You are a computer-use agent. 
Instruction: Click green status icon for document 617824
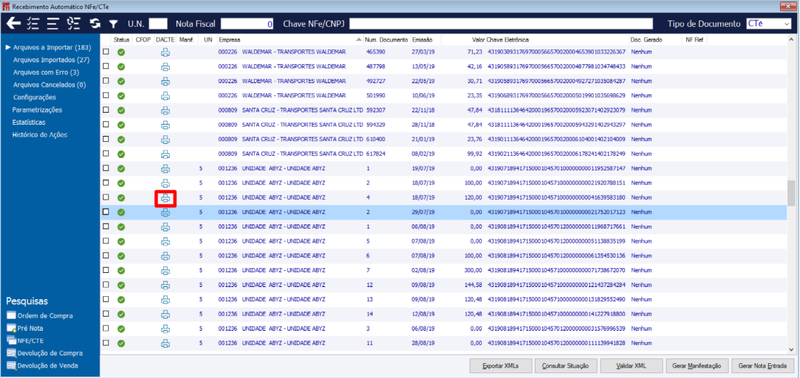(x=121, y=154)
